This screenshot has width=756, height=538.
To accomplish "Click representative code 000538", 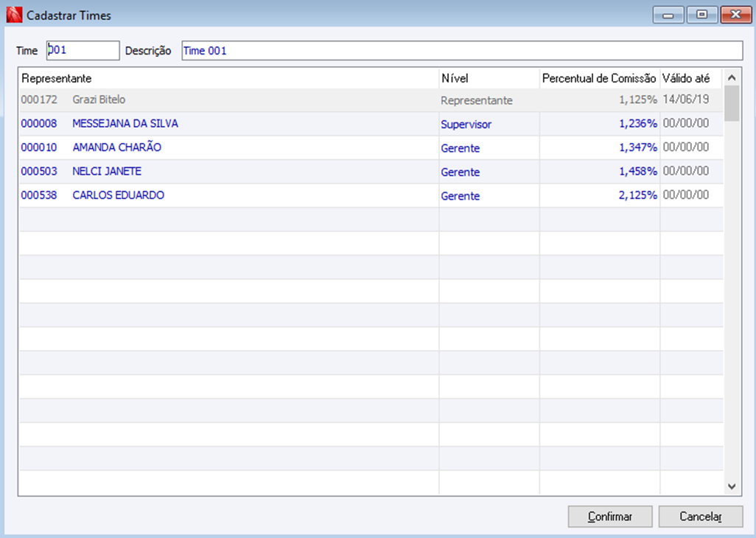I will pos(39,195).
